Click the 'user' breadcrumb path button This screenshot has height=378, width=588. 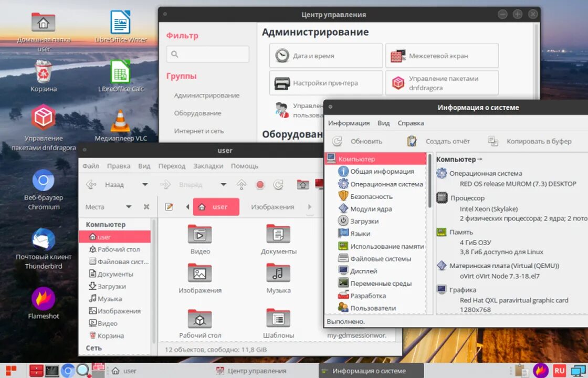(x=216, y=207)
